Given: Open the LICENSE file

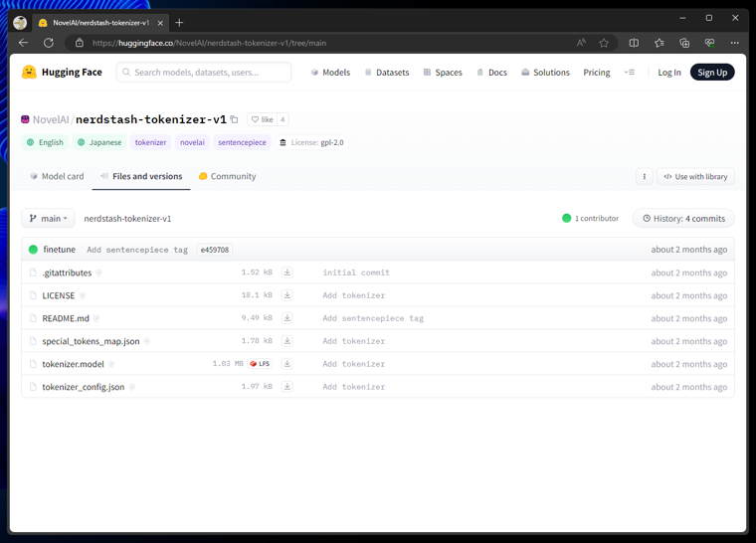Looking at the screenshot, I should 59,295.
